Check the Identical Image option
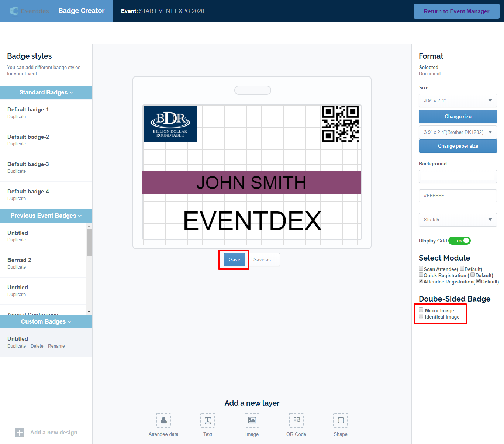 click(x=421, y=316)
